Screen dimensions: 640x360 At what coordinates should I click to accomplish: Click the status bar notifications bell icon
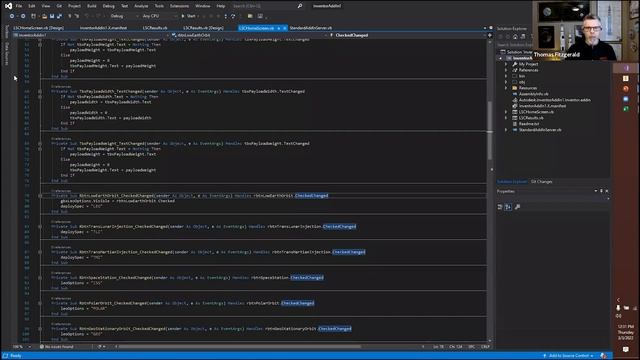click(x=604, y=356)
